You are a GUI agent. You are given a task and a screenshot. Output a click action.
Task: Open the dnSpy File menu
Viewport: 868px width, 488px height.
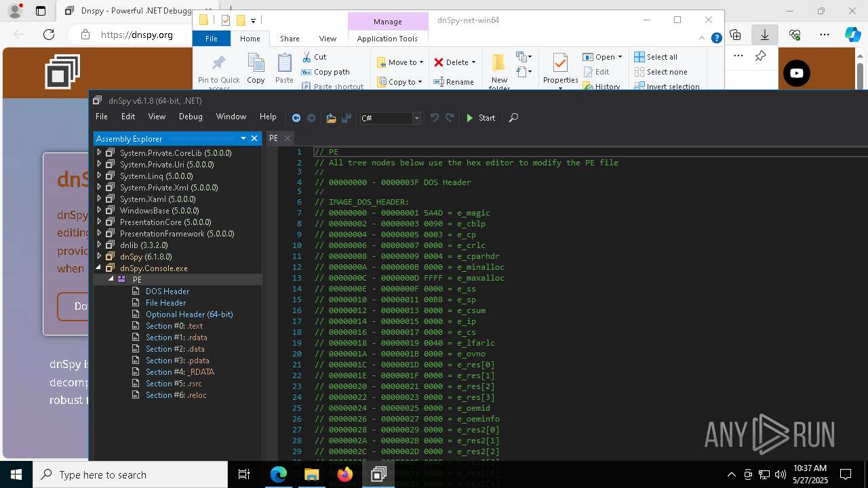[x=102, y=117]
